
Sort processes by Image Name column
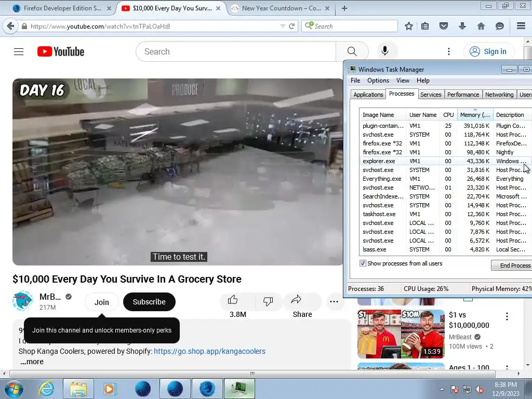click(382, 115)
